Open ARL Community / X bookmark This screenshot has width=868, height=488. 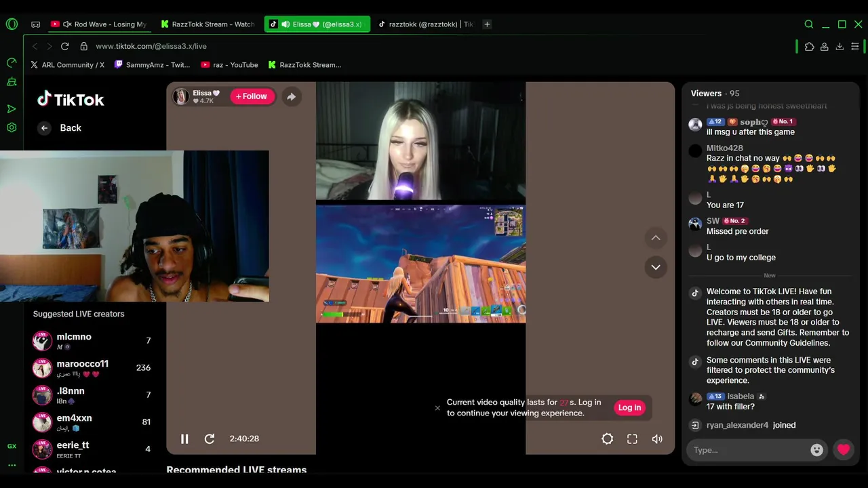(x=67, y=65)
